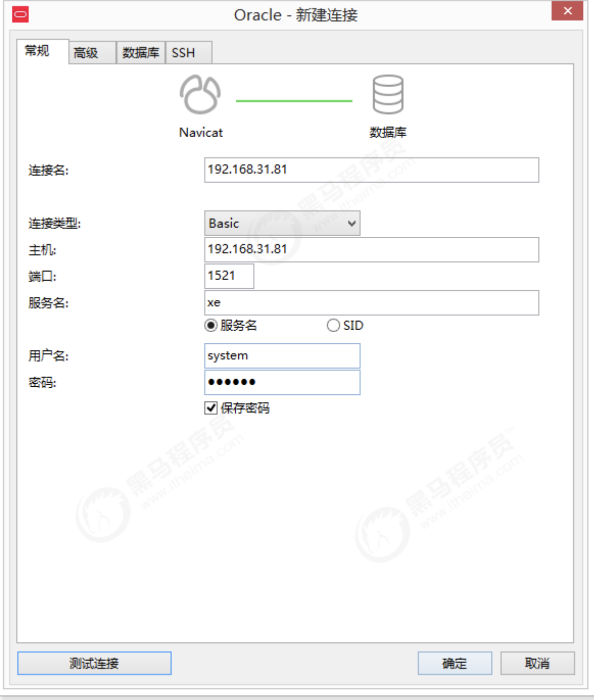Click the red Oracle icon in title bar
The width and height of the screenshot is (594, 700).
click(x=20, y=14)
